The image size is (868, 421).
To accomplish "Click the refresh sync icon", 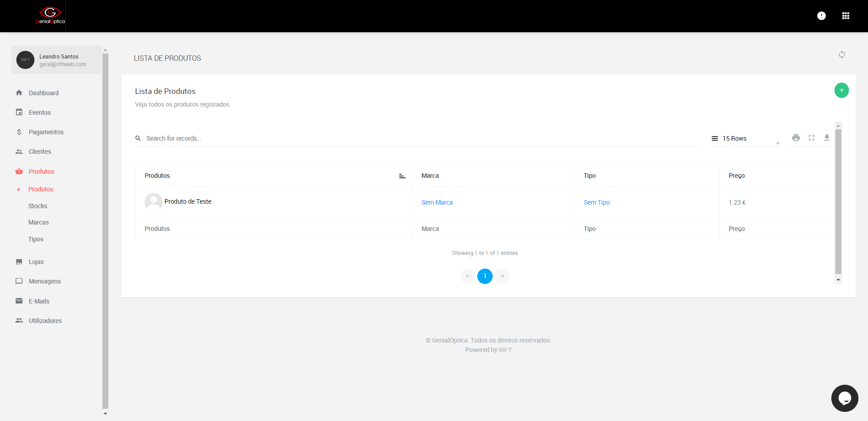I will click(x=842, y=55).
